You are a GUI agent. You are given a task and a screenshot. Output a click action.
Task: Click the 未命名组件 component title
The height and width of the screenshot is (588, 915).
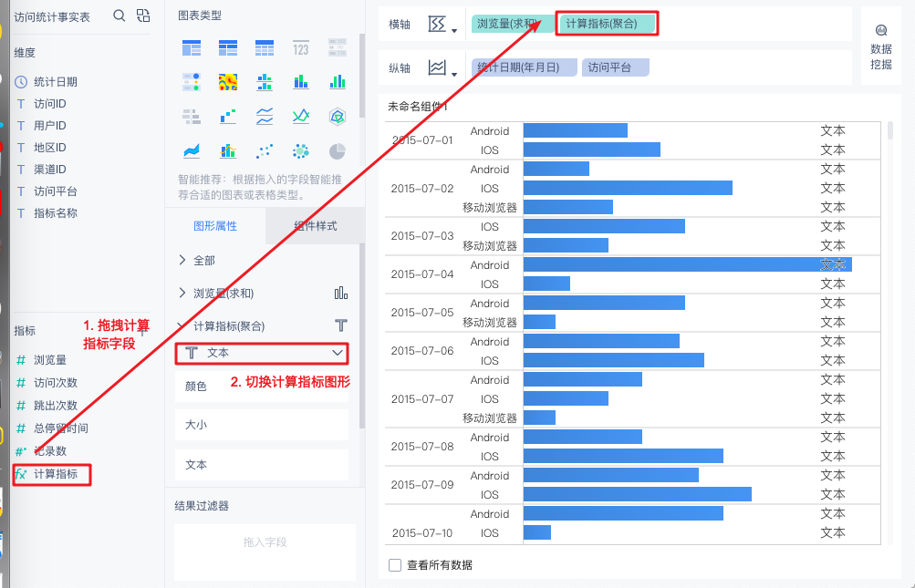418,107
